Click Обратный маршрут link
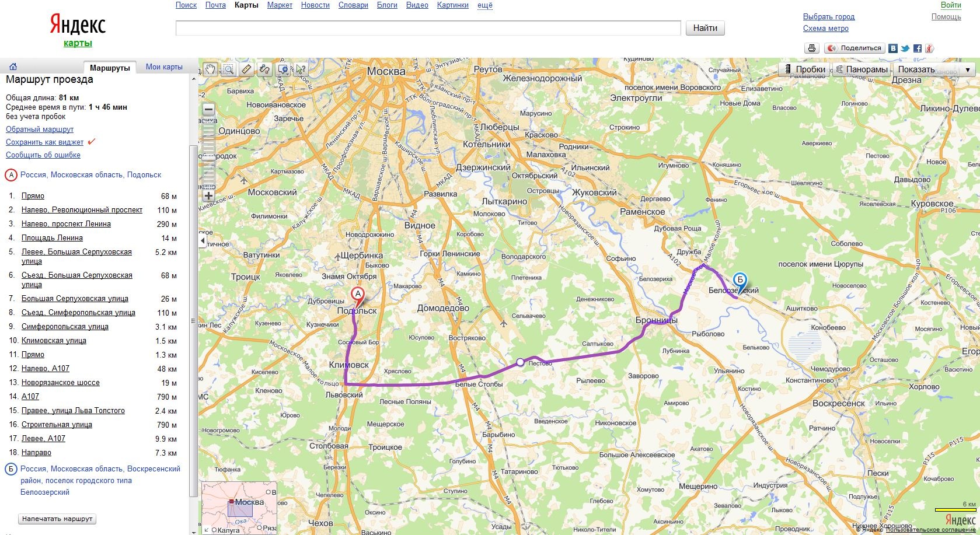The height and width of the screenshot is (535, 980). click(40, 130)
